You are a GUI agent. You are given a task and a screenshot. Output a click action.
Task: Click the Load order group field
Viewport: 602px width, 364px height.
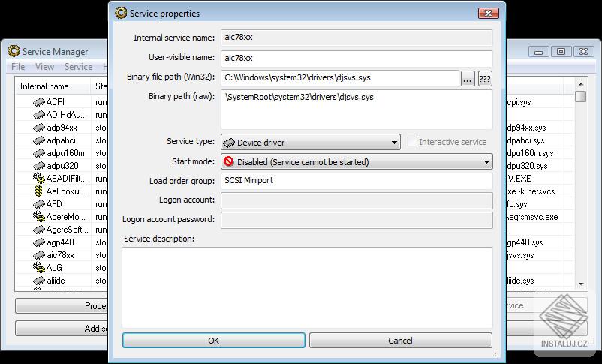tap(357, 180)
